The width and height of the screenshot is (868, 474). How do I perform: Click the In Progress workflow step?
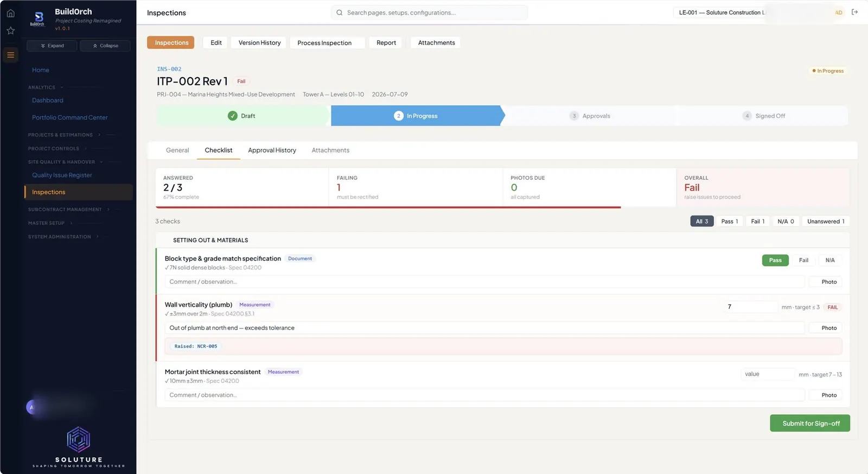pyautogui.click(x=416, y=116)
